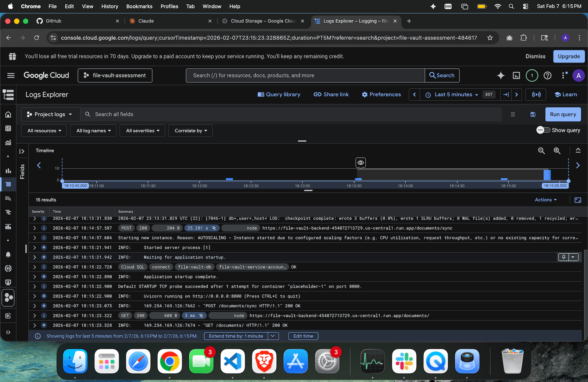The image size is (588, 382).
Task: Open Google Cloud notifications showing 1 alert
Action: point(532,75)
